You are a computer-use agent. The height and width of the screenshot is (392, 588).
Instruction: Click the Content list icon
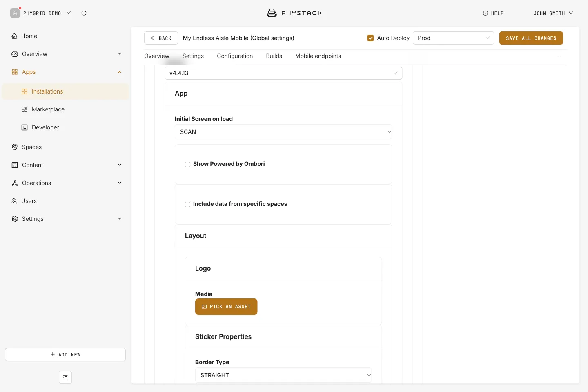click(x=15, y=165)
